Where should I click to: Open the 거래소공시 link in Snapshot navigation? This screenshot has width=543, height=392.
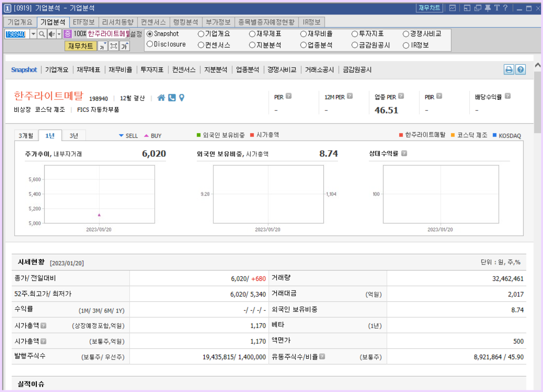[x=320, y=70]
